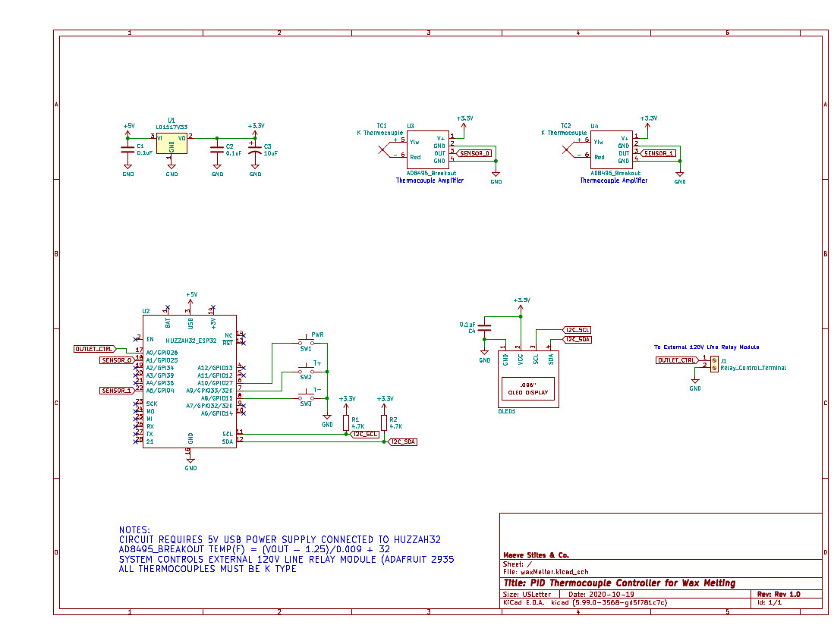Select J1 Relay_Control_Terminal connector
This screenshot has width=834, height=644.
[x=714, y=364]
